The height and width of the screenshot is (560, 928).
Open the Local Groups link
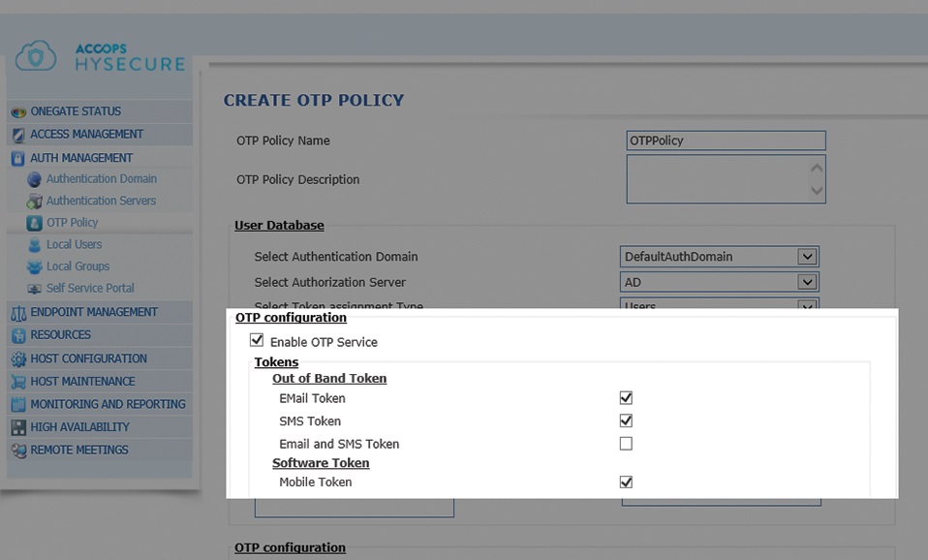[x=77, y=266]
